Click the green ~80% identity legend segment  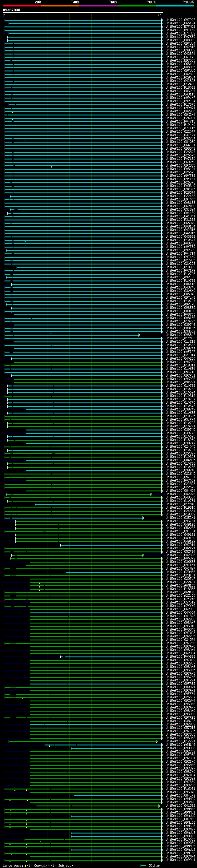(136, 6)
